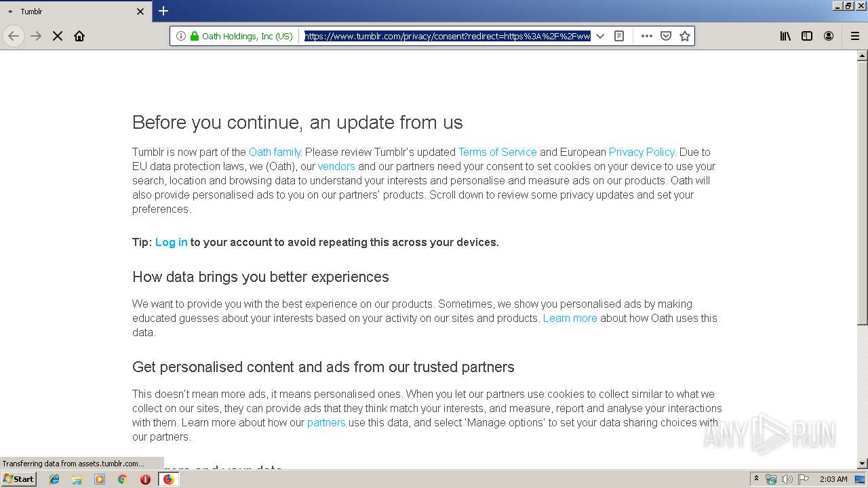Open Action Center flag tray icon
The width and height of the screenshot is (868, 488).
tap(804, 479)
